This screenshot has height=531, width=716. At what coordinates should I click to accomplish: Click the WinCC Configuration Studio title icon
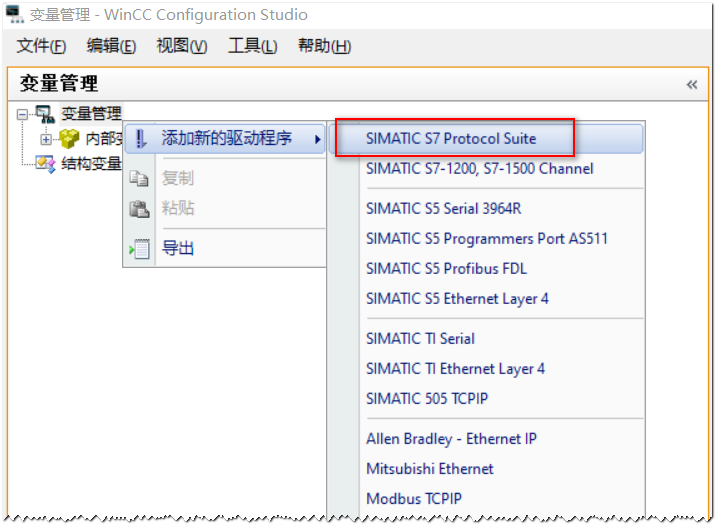15,14
